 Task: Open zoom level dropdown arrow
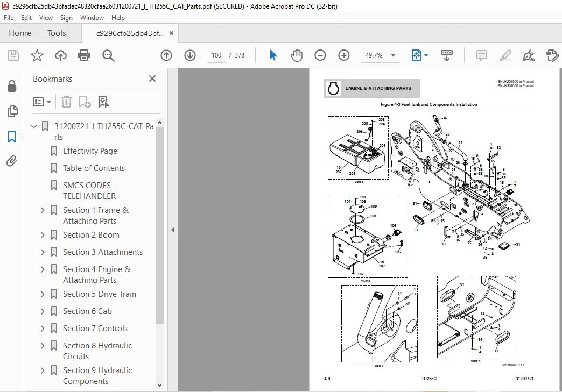[x=393, y=55]
